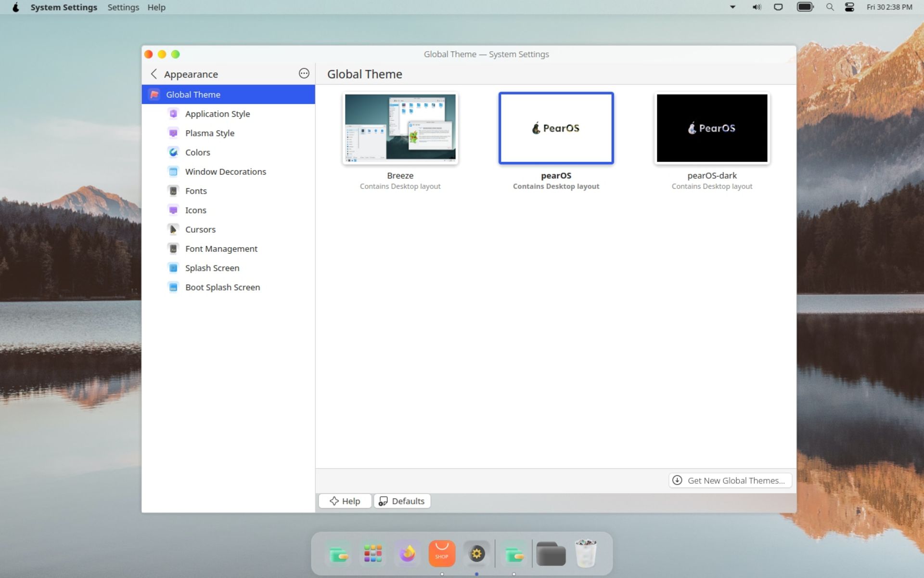Click the Cursors arrow icon
The height and width of the screenshot is (578, 924).
coord(173,229)
